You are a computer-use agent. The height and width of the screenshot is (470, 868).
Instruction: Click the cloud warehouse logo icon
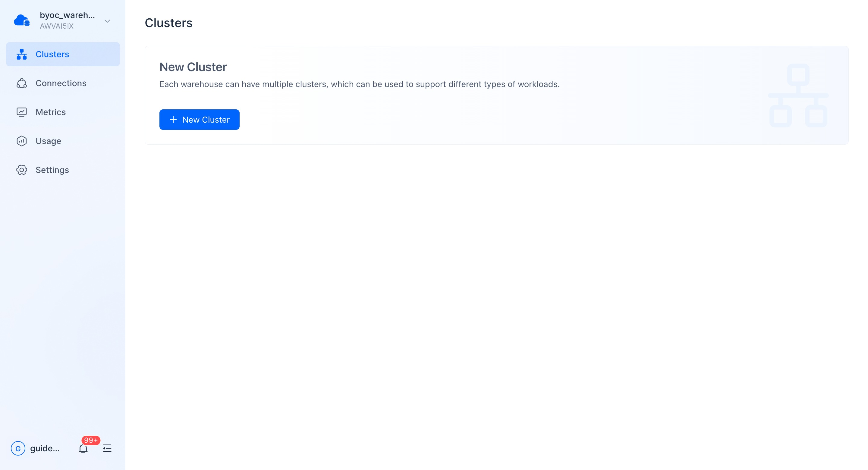[22, 20]
